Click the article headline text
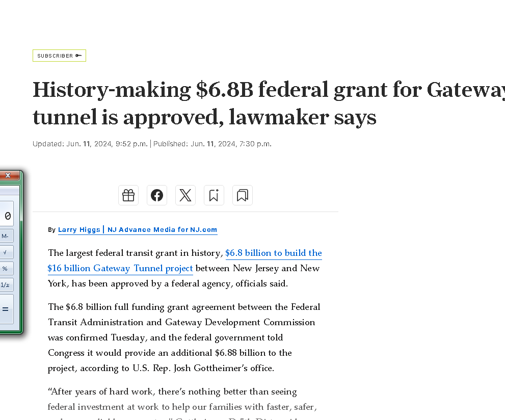Image resolution: width=505 pixels, height=420 pixels. 269,103
